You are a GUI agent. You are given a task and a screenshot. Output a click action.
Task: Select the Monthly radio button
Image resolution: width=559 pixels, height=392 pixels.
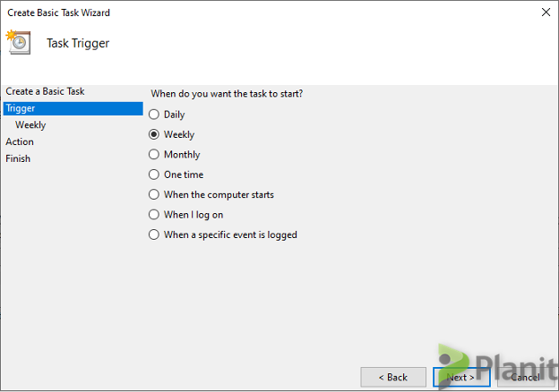(154, 155)
